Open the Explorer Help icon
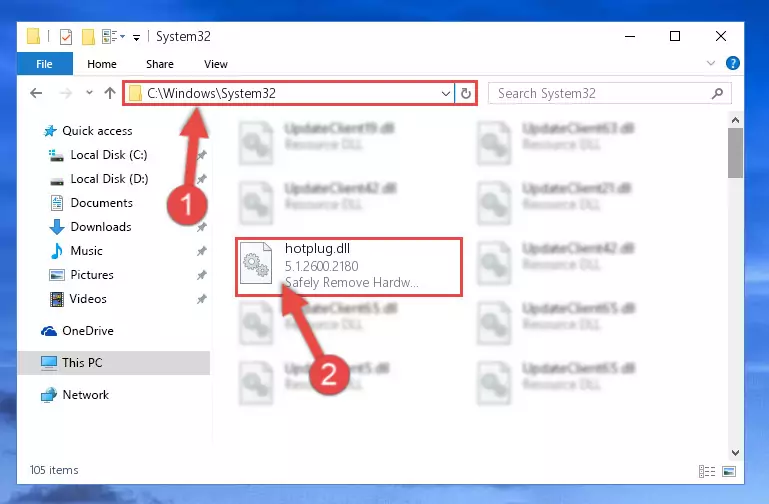 tap(733, 63)
